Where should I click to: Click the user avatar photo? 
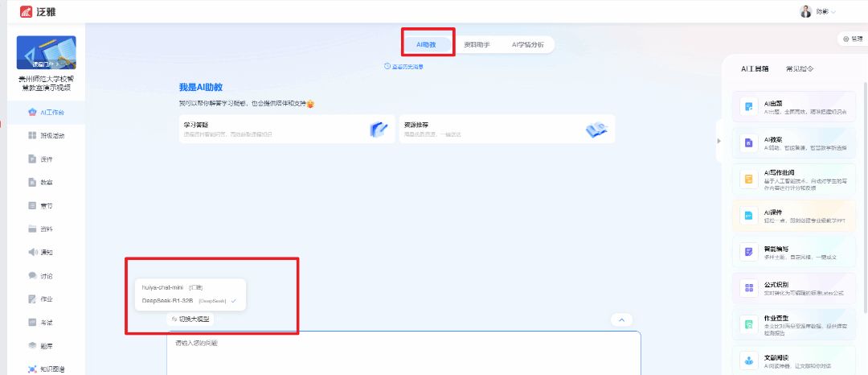(805, 11)
